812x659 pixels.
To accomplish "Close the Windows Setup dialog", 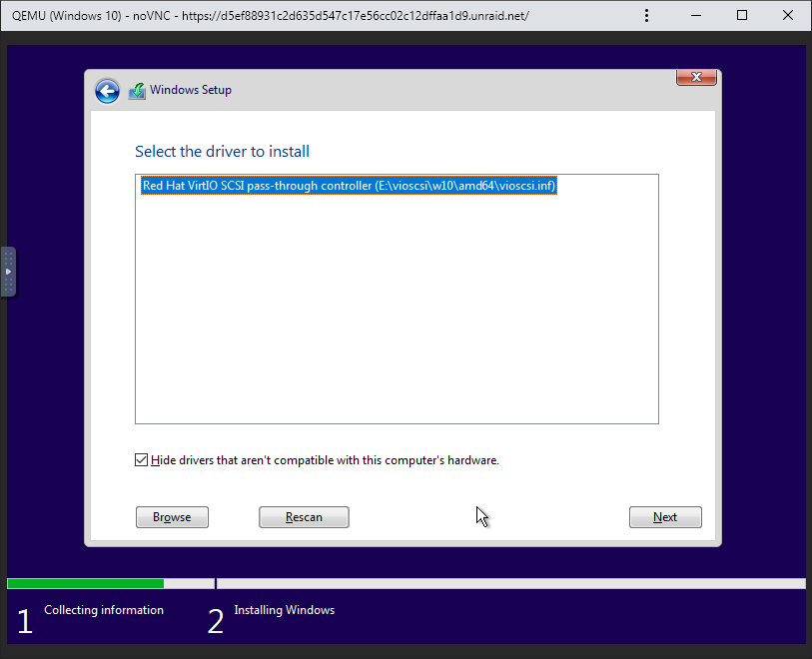I will pos(696,77).
